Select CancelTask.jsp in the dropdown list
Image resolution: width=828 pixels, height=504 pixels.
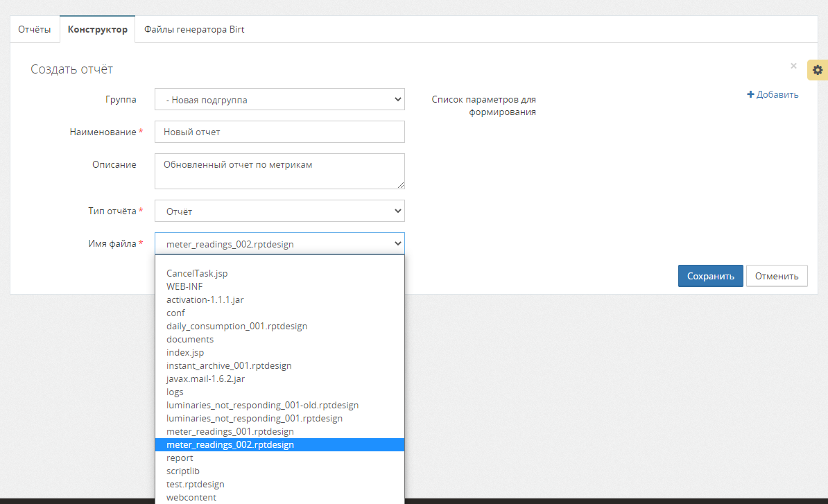[197, 273]
